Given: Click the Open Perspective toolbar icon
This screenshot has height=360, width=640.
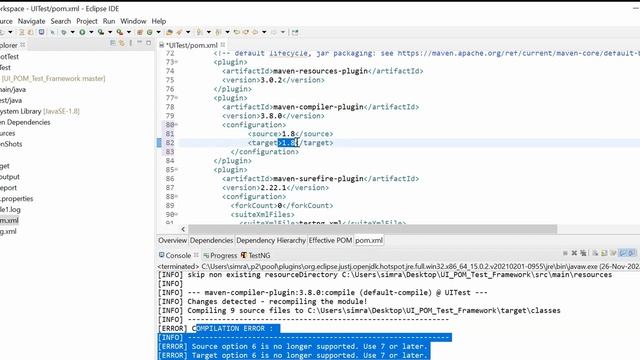Looking at the screenshot, I should [x=295, y=32].
